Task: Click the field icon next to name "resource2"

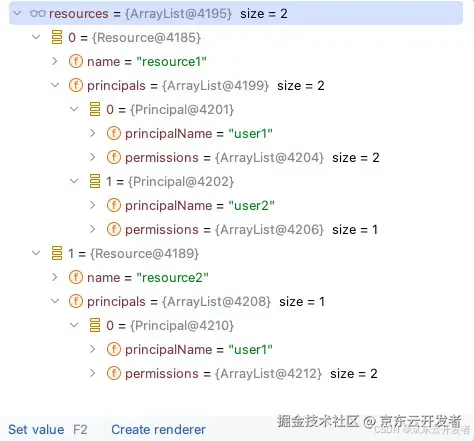Action: click(x=76, y=277)
